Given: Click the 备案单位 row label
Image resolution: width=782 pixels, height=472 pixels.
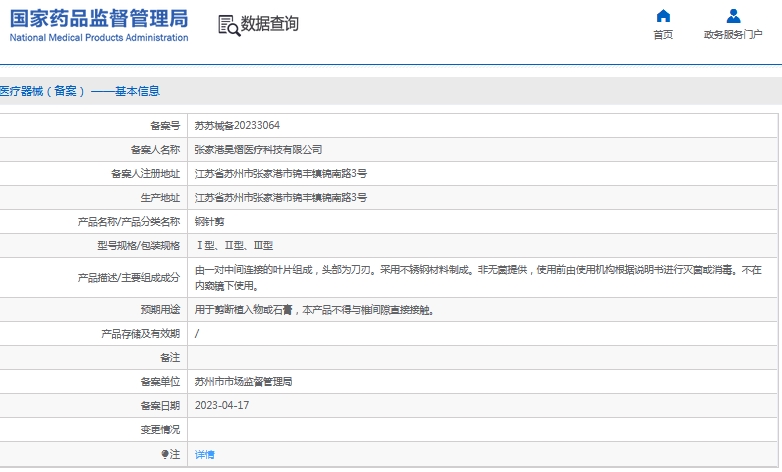Looking at the screenshot, I should (x=160, y=382).
